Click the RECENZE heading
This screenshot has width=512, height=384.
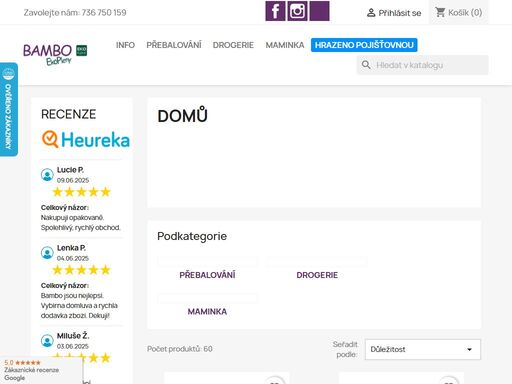68,114
